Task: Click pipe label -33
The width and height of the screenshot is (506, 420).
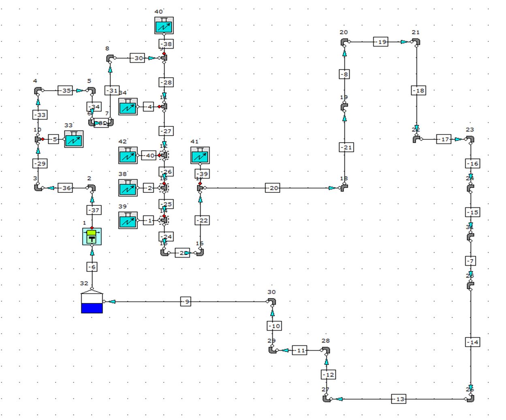Action: click(x=40, y=115)
